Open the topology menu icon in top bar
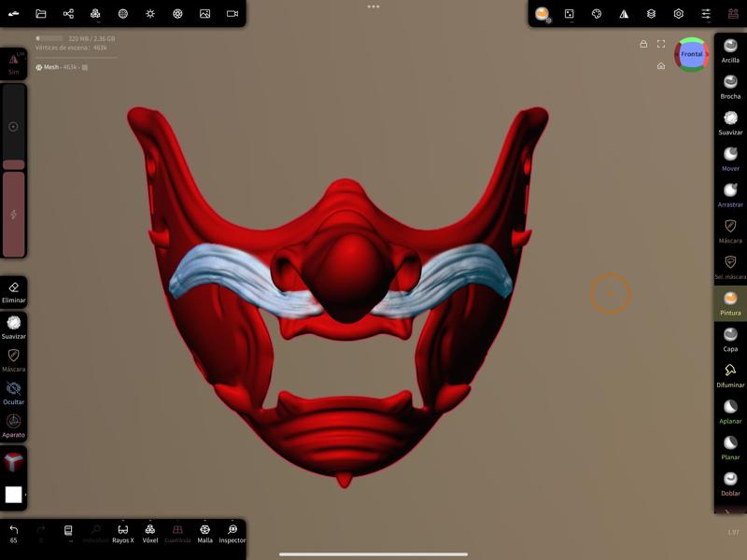Screen dimensions: 747x560 pyautogui.click(x=95, y=13)
